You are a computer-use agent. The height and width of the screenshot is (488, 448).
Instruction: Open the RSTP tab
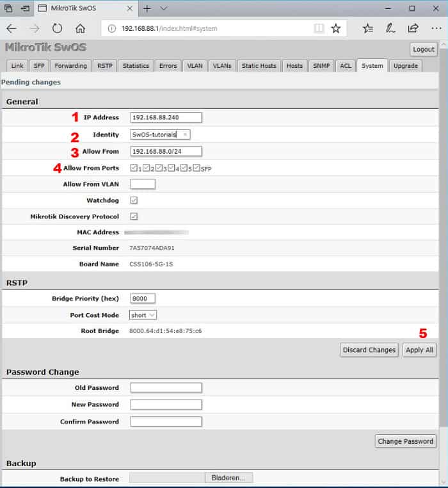(x=104, y=66)
